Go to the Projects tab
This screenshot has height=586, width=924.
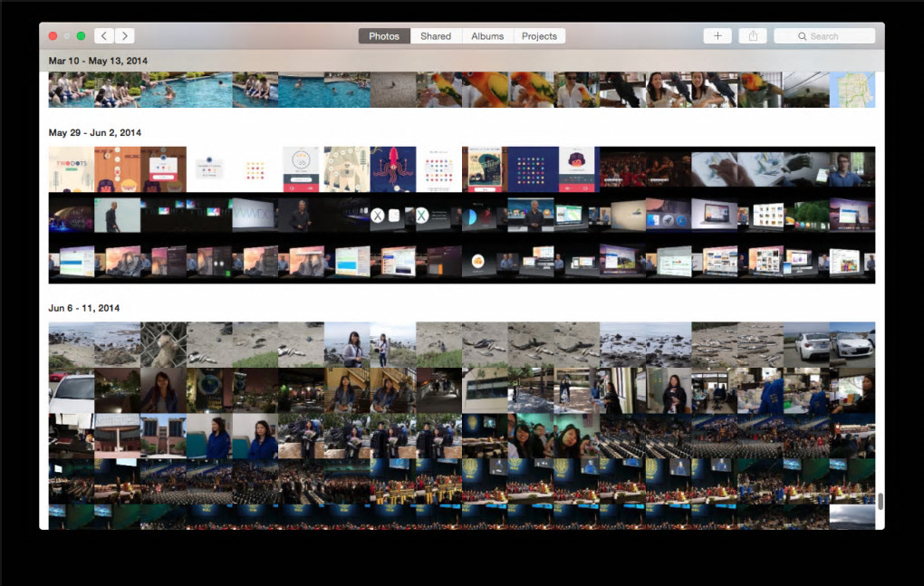click(x=539, y=36)
